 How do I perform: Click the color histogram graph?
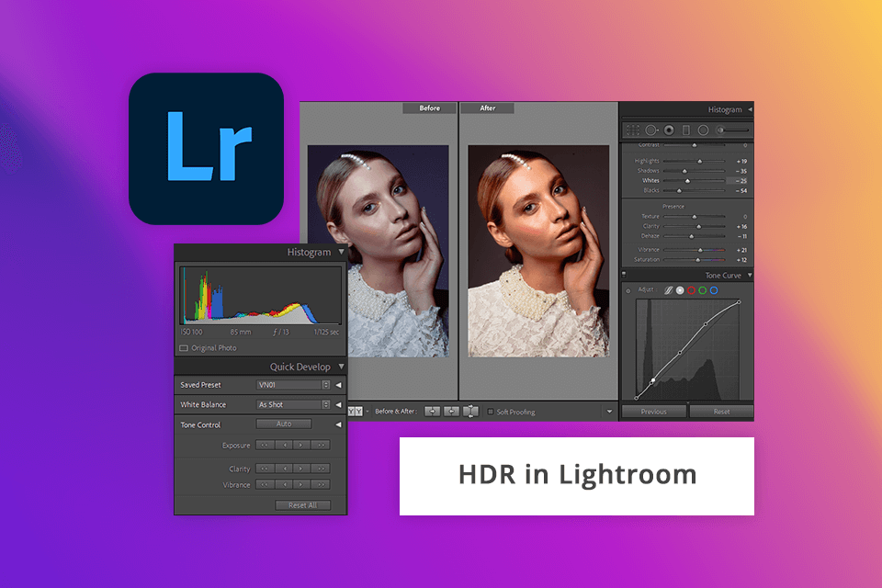(260, 296)
